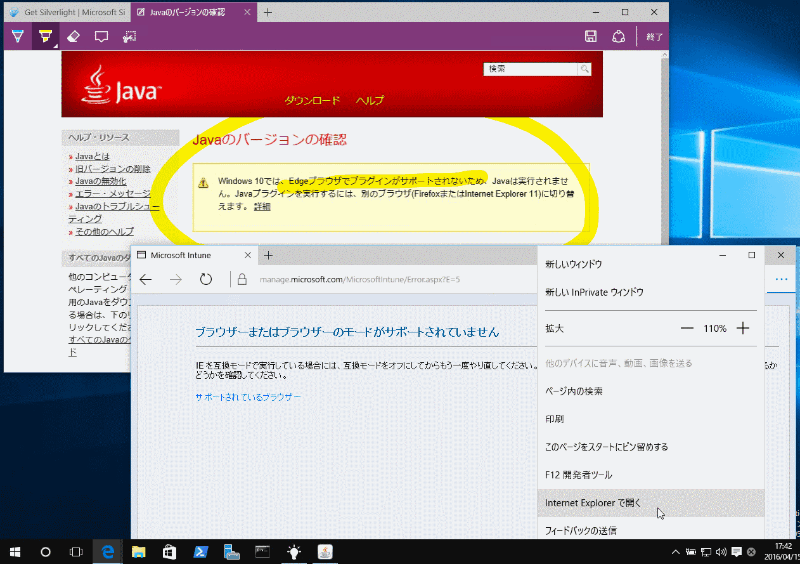Viewport: 800px width, 564px height.
Task: Click the taskbar clock
Action: click(x=781, y=552)
